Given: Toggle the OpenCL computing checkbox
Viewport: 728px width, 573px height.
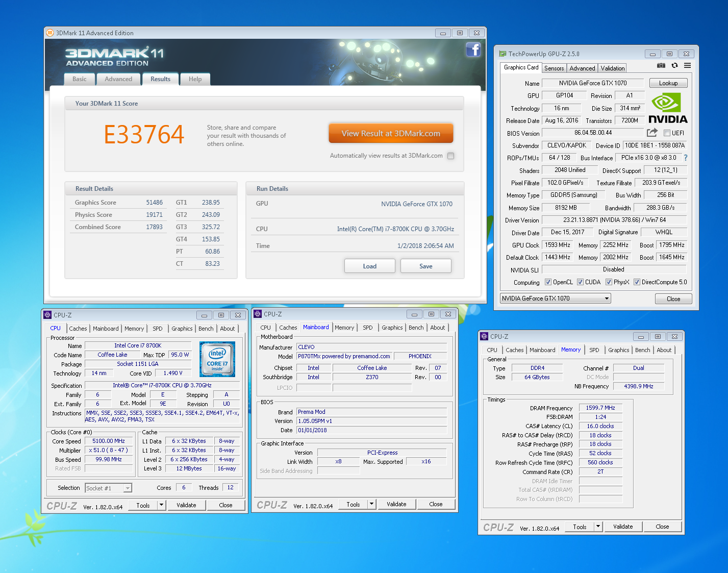Looking at the screenshot, I should pyautogui.click(x=548, y=282).
